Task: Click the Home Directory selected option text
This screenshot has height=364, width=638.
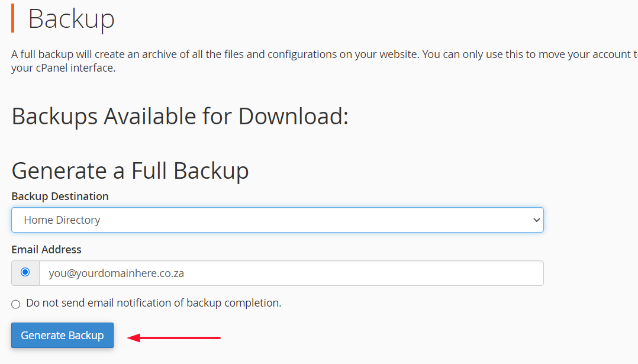Action: 62,220
